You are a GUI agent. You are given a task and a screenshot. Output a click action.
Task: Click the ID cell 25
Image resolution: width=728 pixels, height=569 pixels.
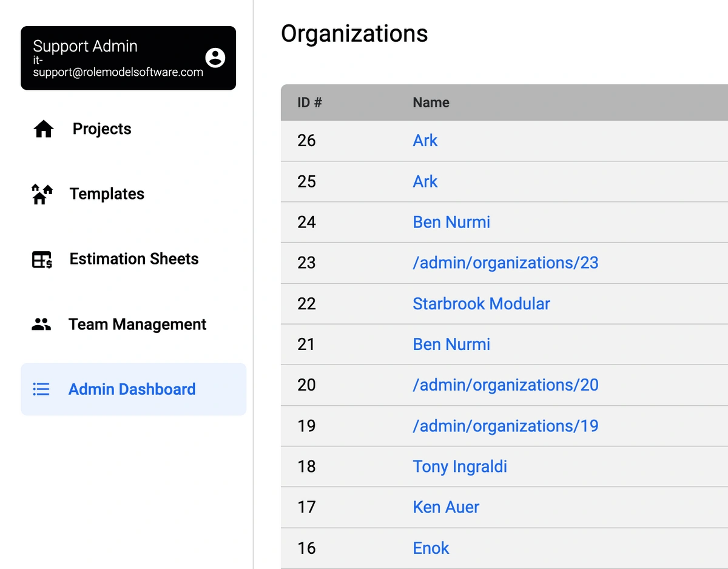click(306, 181)
